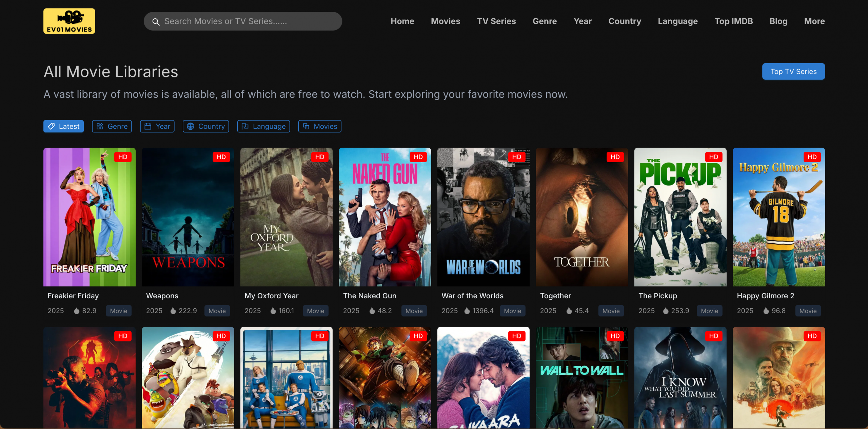Visit the Blog link
Viewport: 868px width, 429px height.
pyautogui.click(x=778, y=21)
